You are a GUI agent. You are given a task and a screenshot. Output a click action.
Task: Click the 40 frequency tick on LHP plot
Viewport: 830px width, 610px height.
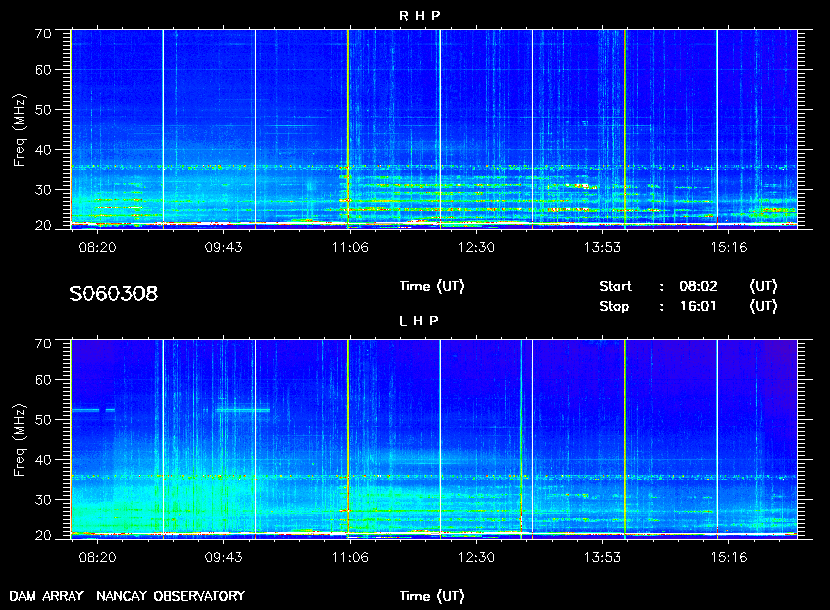point(43,460)
